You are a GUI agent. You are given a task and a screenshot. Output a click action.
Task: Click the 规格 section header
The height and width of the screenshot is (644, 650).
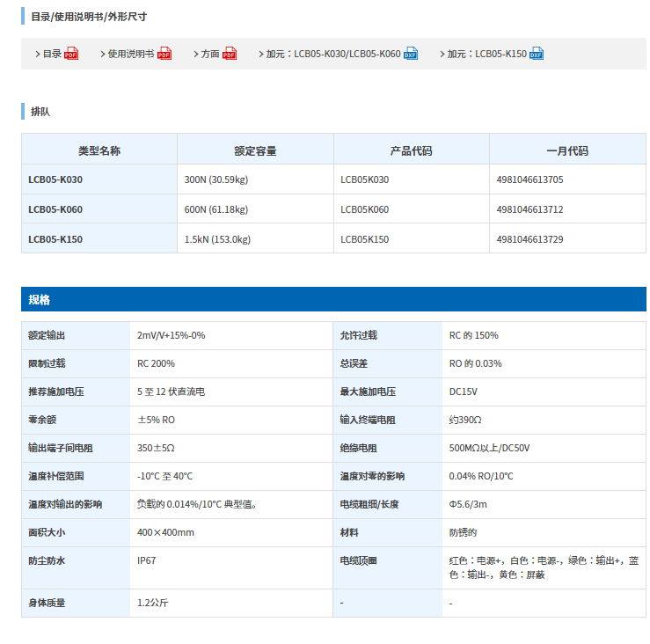click(333, 299)
